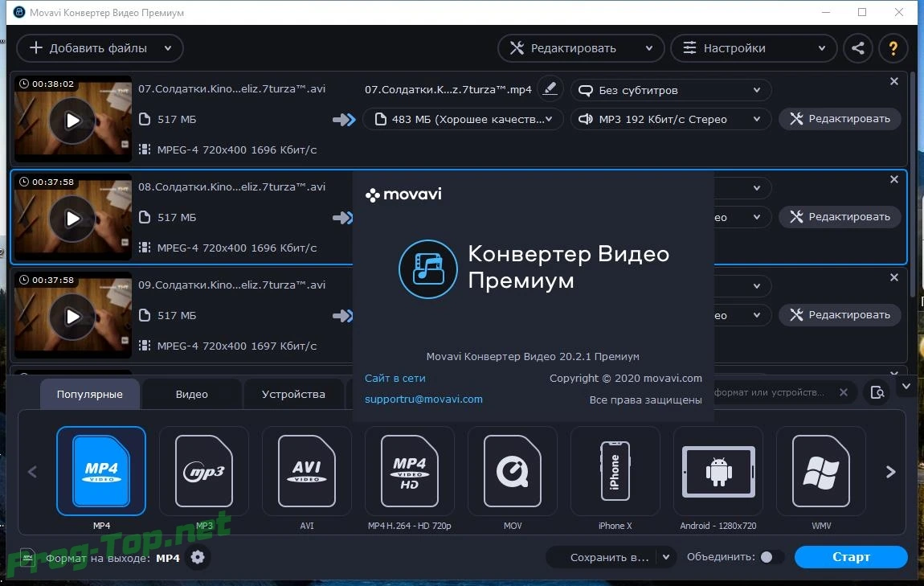924x586 pixels.
Task: Select output name 07.Солдатки.K...z.7turza.mp4
Action: (x=448, y=89)
